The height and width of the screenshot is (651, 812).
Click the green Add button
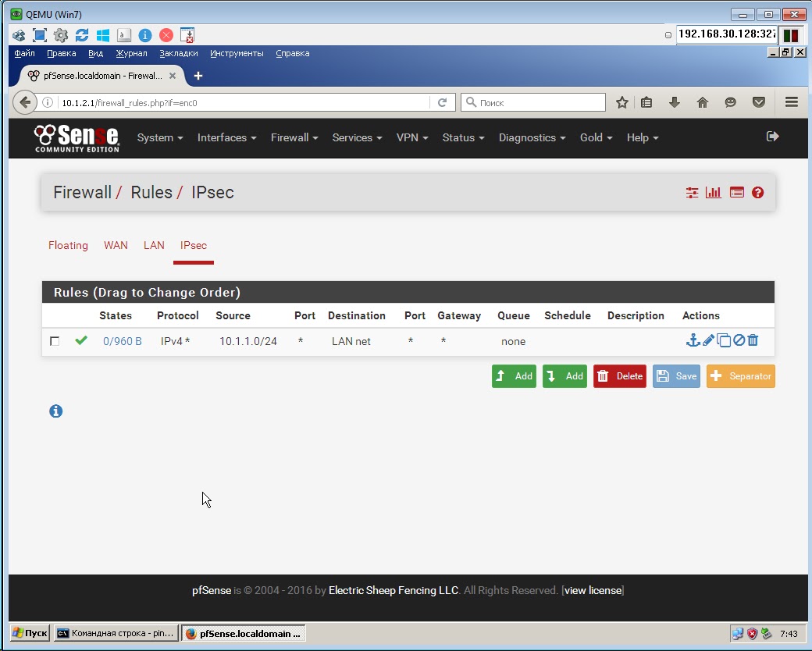(x=514, y=375)
